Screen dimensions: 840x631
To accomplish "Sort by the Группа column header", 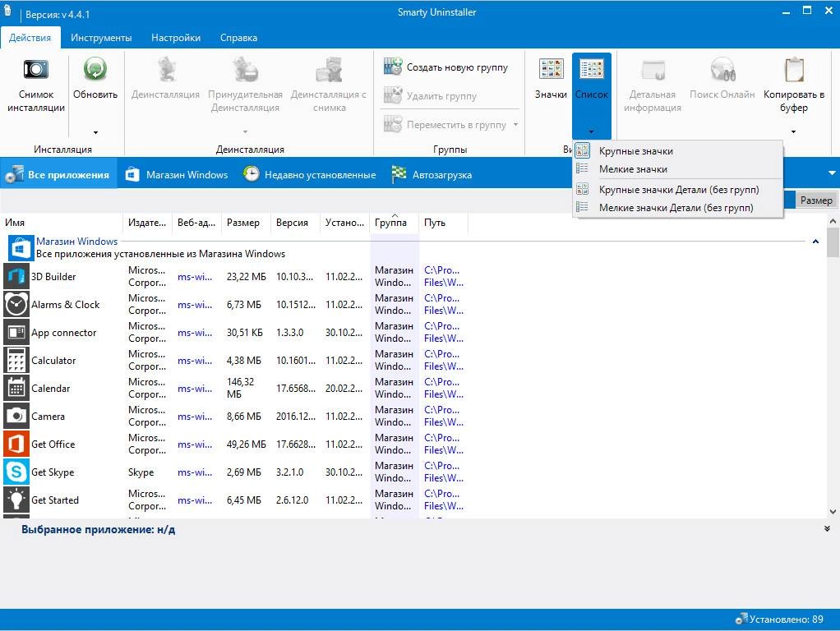I will coord(394,223).
